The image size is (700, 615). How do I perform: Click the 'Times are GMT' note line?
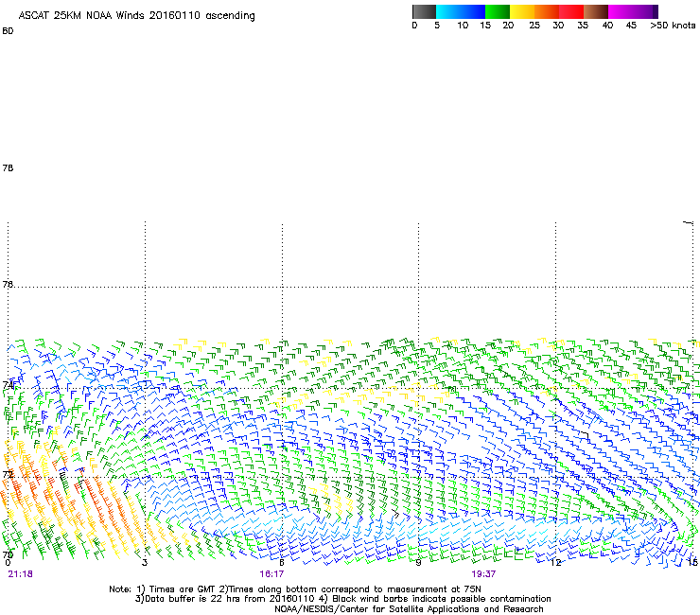[295, 589]
